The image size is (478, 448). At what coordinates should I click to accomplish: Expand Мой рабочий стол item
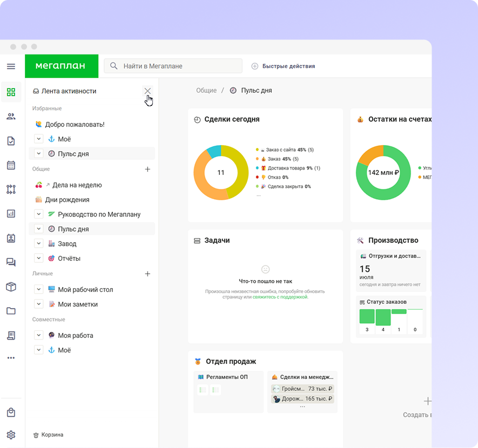click(39, 289)
